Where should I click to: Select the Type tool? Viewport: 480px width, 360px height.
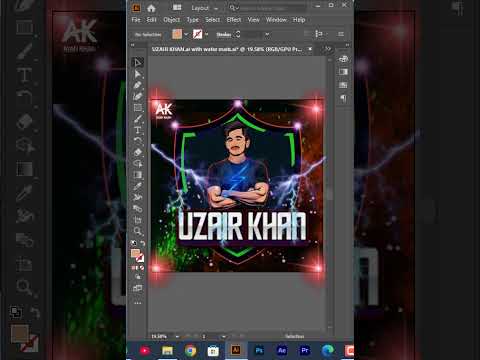tap(138, 130)
